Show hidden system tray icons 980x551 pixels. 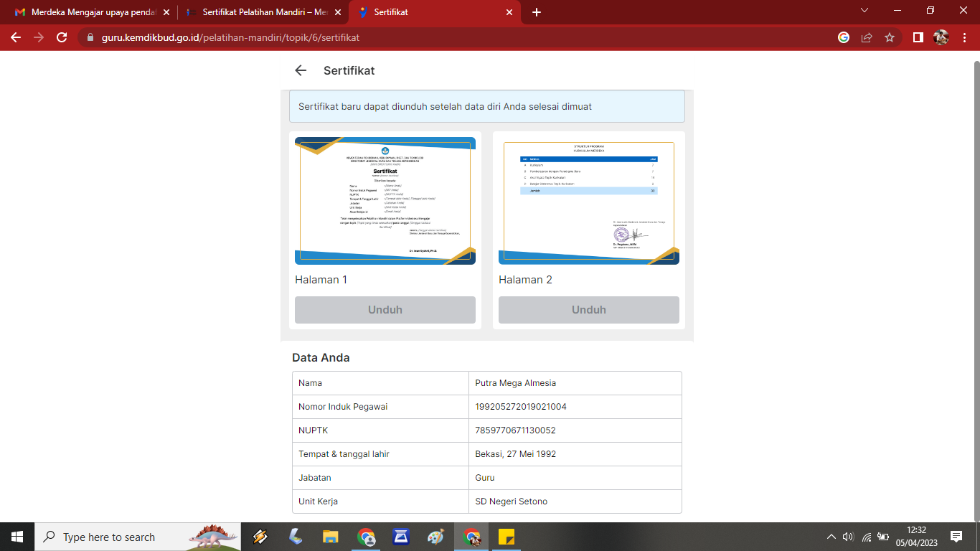pyautogui.click(x=831, y=537)
